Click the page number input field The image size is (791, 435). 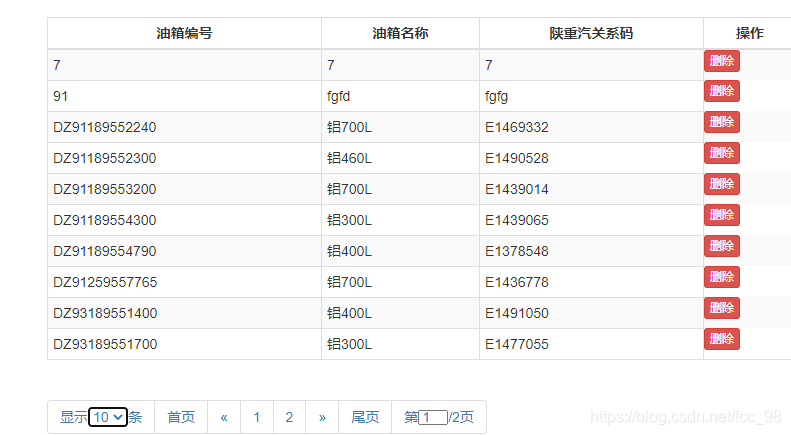[x=433, y=417]
